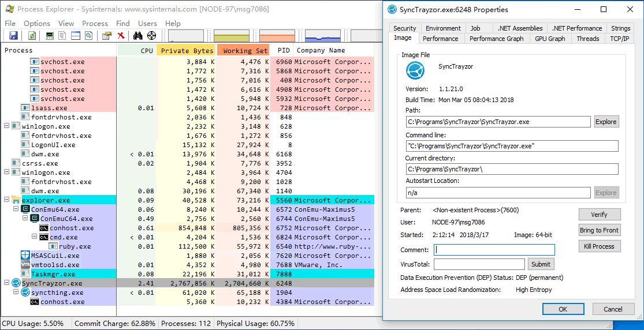Confirm the Properties dialog with OK

[563, 309]
